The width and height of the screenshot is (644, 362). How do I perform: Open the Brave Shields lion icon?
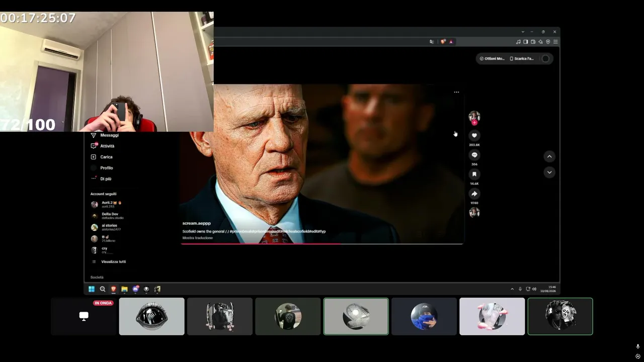click(443, 42)
